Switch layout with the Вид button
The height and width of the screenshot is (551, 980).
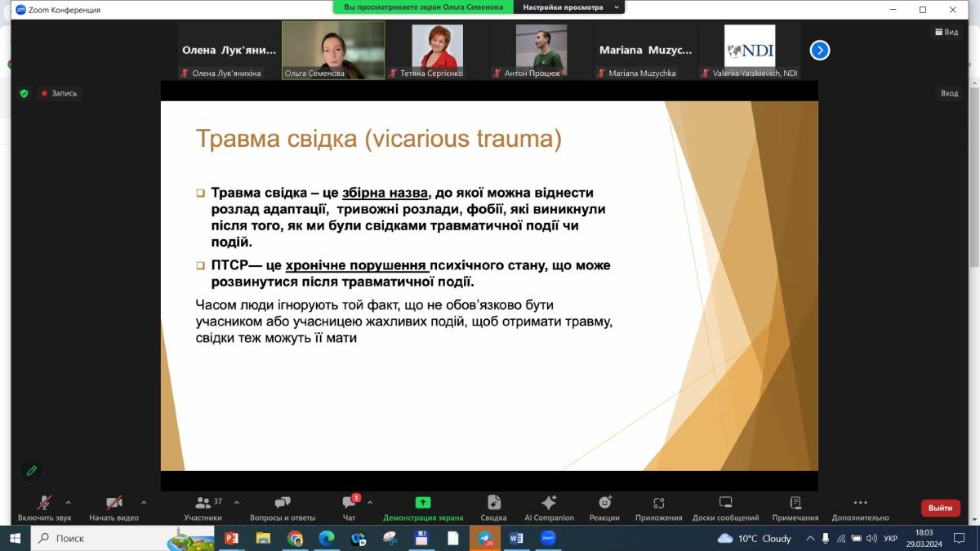(947, 32)
